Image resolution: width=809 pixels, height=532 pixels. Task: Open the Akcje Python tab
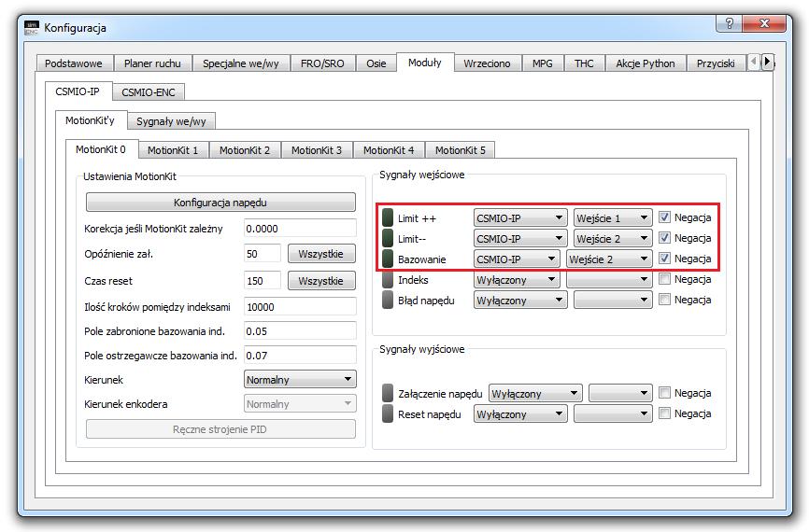(x=646, y=63)
